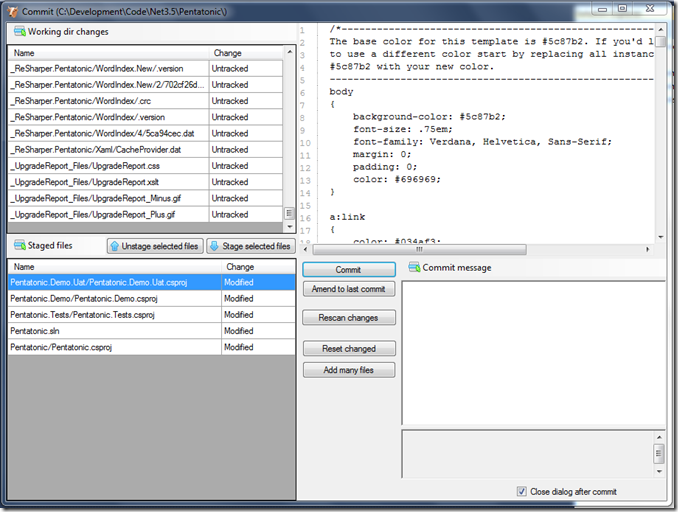Close the Commit dialog window
The height and width of the screenshot is (512, 678).
[x=650, y=9]
